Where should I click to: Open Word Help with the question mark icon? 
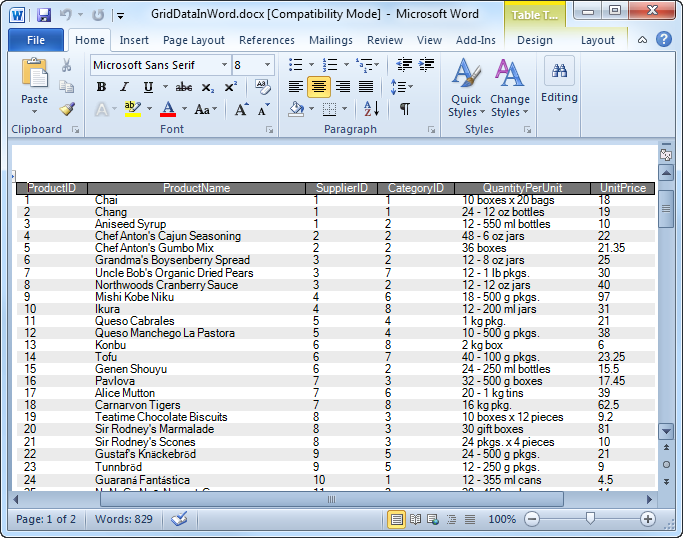click(x=664, y=40)
